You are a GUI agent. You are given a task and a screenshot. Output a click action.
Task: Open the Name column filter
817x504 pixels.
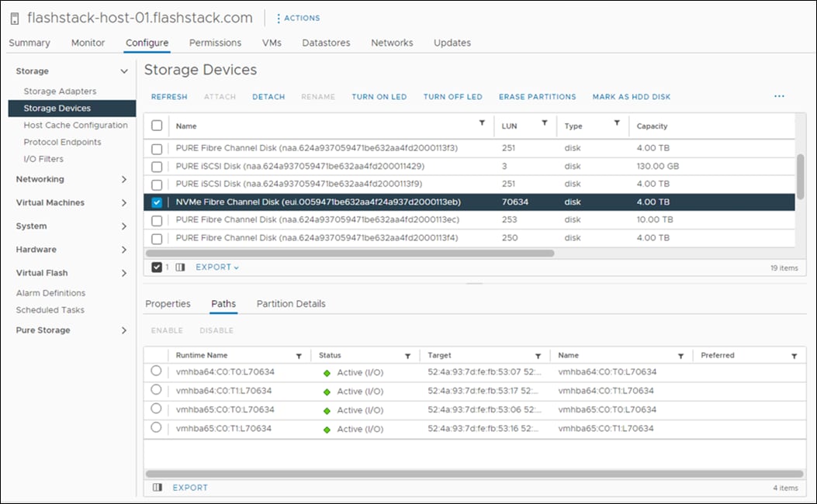[x=482, y=125]
